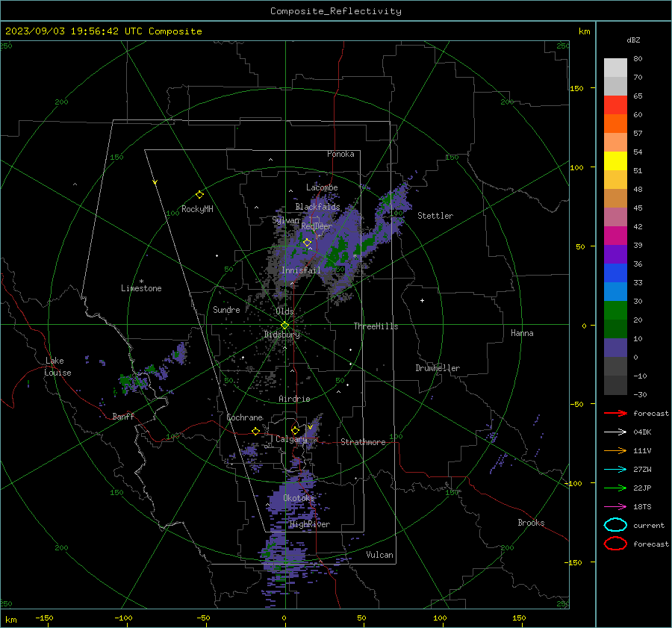Select the Stettler label
The width and height of the screenshot is (672, 628).
[435, 216]
